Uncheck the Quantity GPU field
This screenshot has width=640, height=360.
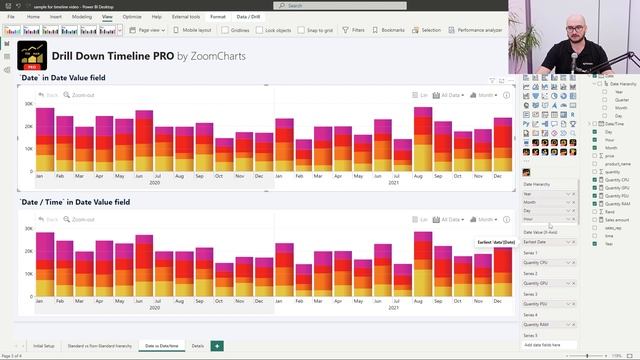(595, 188)
